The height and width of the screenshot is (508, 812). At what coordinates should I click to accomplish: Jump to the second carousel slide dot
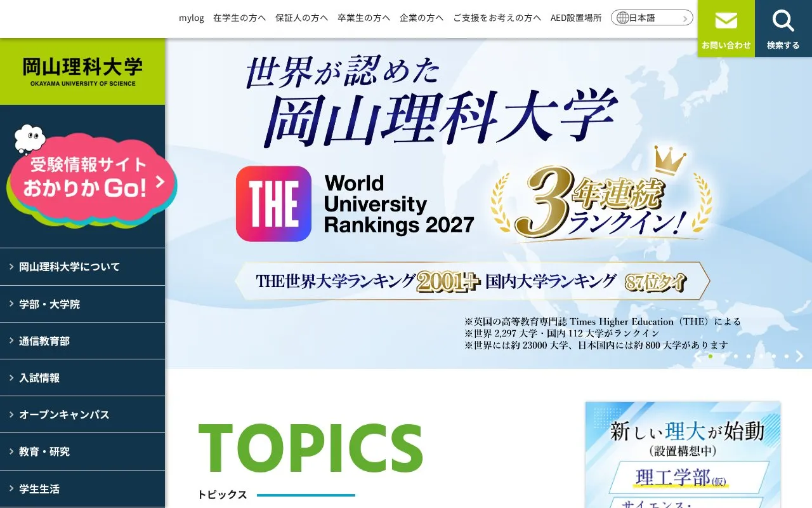(x=723, y=356)
